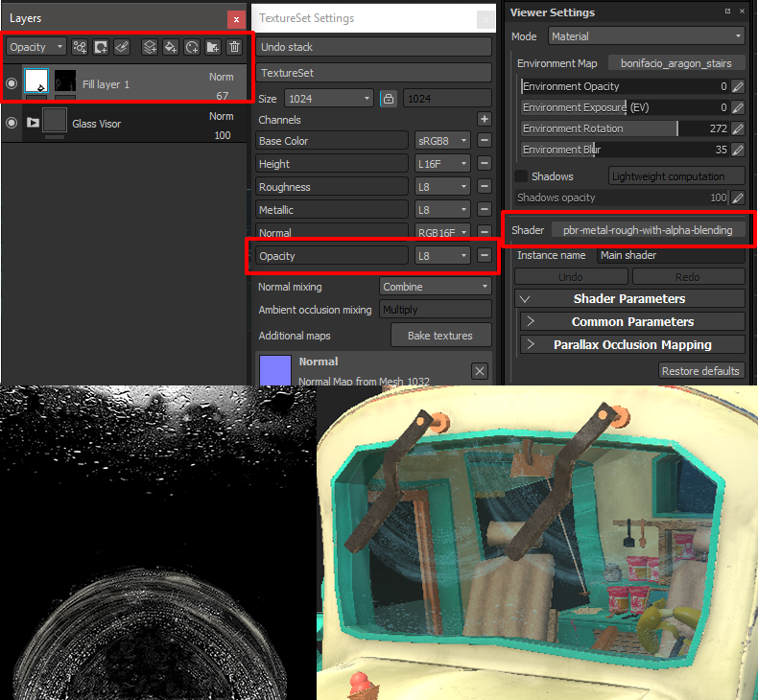Image resolution: width=758 pixels, height=700 pixels.
Task: Click the TextureSet button
Action: click(x=373, y=73)
